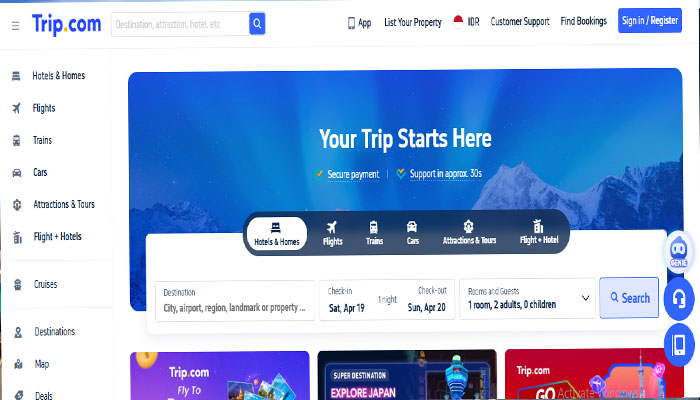The image size is (700, 400).
Task: Open the mobile app floating phone icon
Action: [679, 345]
